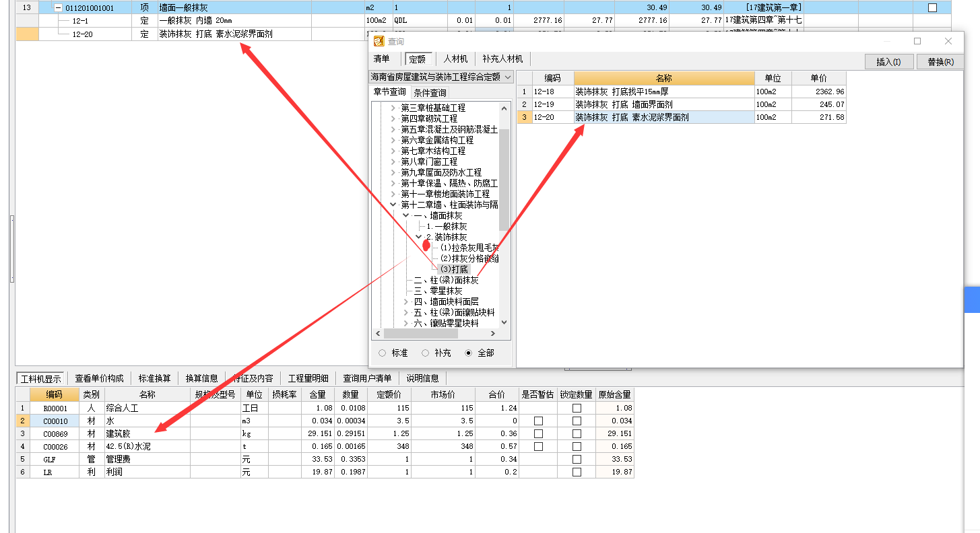Screen dimensions: 980x533
Task: Toggle 锁定数量 checkbox for 综合人工
Action: tap(577, 408)
